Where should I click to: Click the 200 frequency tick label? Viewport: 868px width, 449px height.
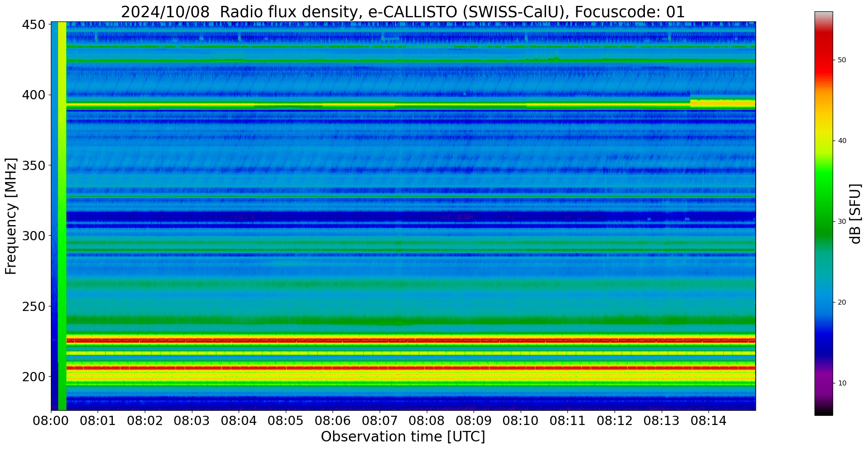[x=34, y=376]
